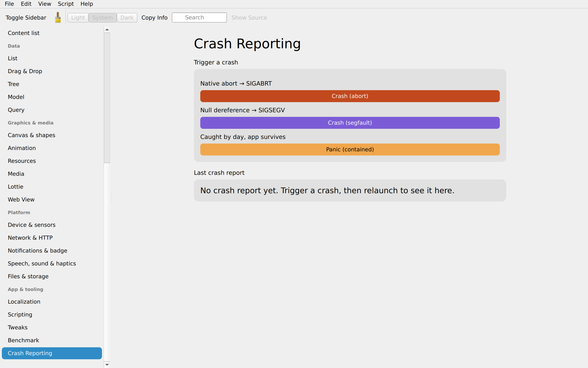Select Media in the sidebar
Viewport: 588px width, 368px height.
pos(52,174)
